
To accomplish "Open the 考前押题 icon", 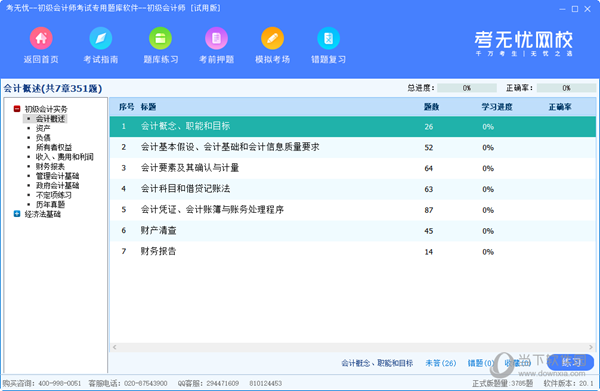I will [217, 39].
